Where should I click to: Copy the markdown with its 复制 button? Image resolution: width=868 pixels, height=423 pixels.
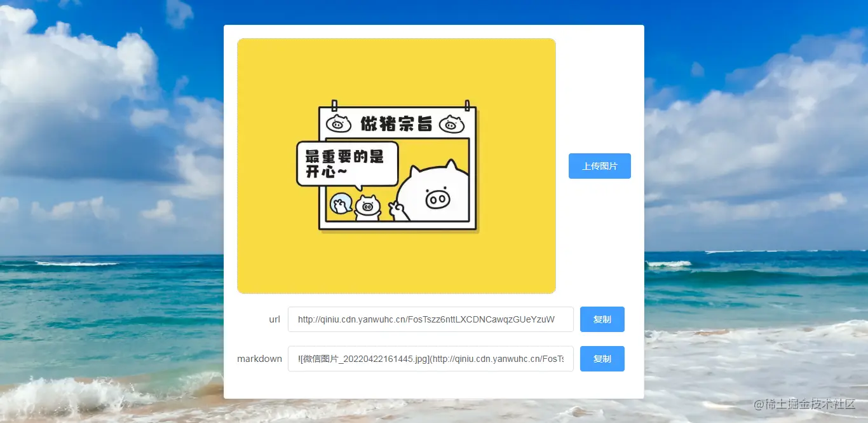pos(602,359)
